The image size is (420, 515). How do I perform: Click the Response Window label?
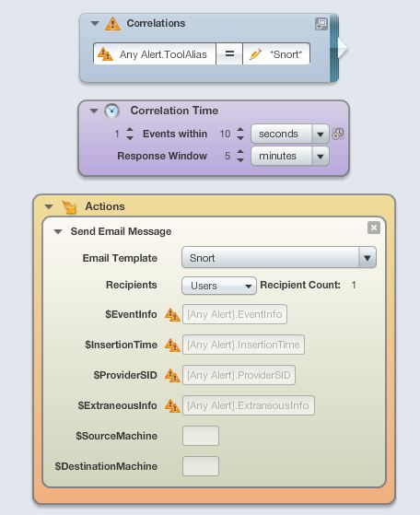click(x=162, y=156)
